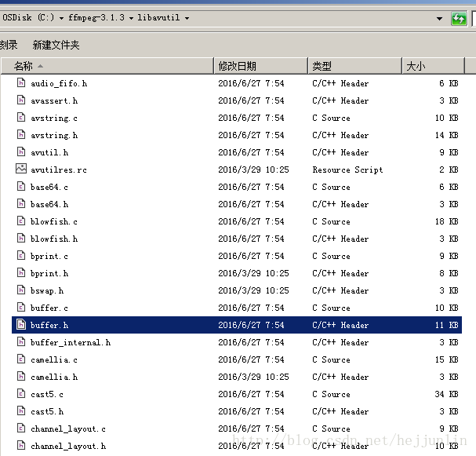This screenshot has width=476, height=456.
Task: Expand dropdown arrow after libavutil
Action: 187,18
